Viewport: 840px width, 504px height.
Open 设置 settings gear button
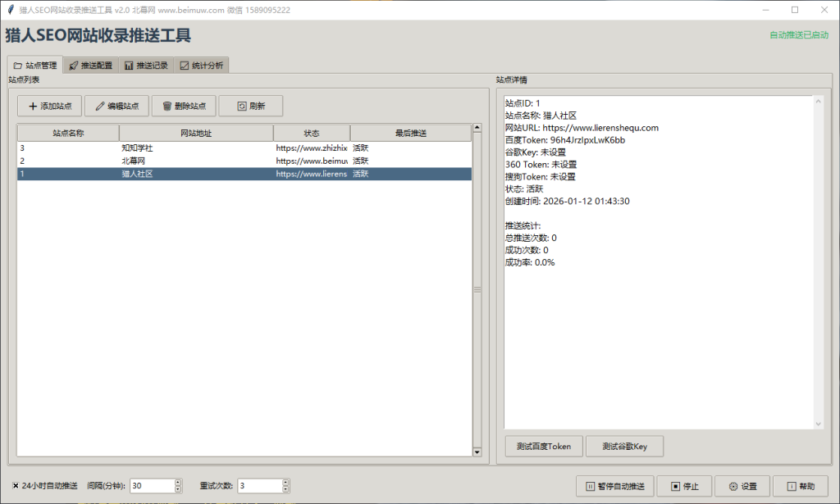pos(742,486)
